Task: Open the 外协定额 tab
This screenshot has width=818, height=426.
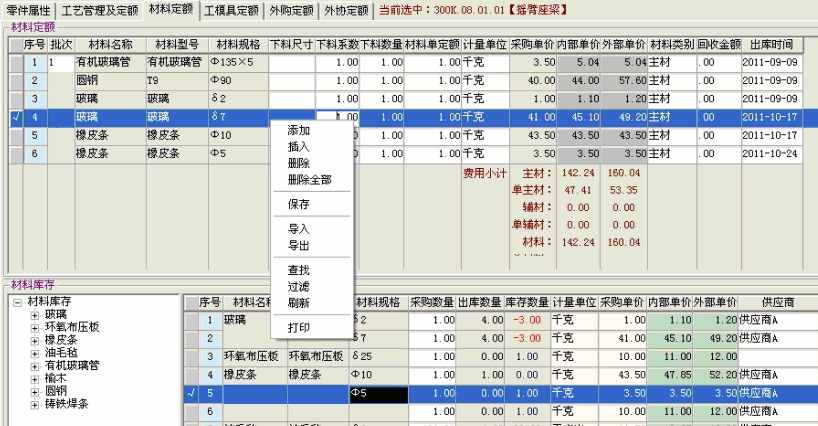Action: (x=346, y=10)
